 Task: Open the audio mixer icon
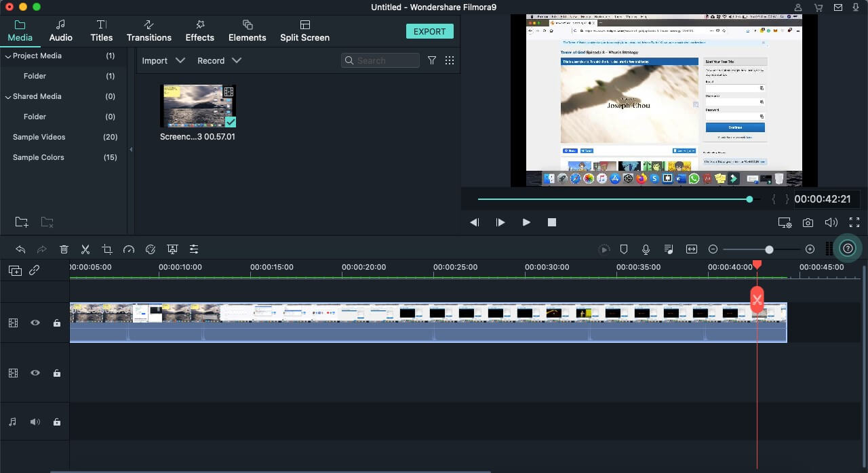[669, 249]
